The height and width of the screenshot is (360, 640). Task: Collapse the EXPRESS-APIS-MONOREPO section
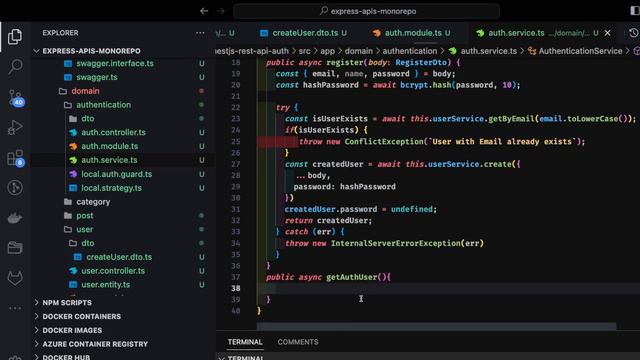(91, 51)
